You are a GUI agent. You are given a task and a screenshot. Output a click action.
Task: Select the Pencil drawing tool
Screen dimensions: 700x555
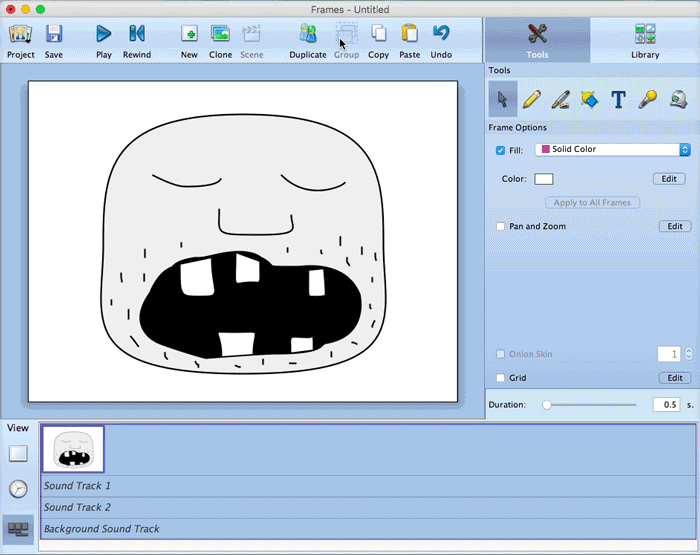click(x=531, y=99)
